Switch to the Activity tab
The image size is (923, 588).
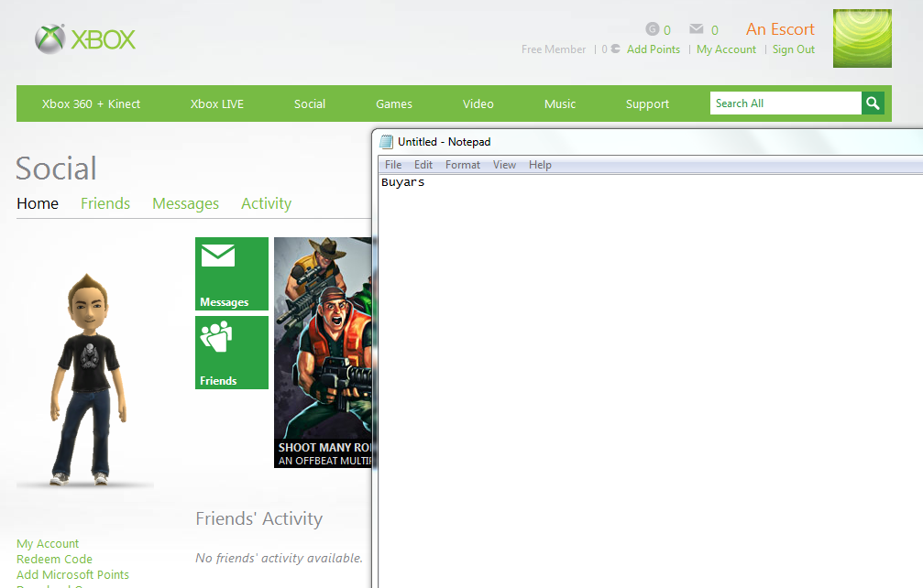(x=266, y=203)
